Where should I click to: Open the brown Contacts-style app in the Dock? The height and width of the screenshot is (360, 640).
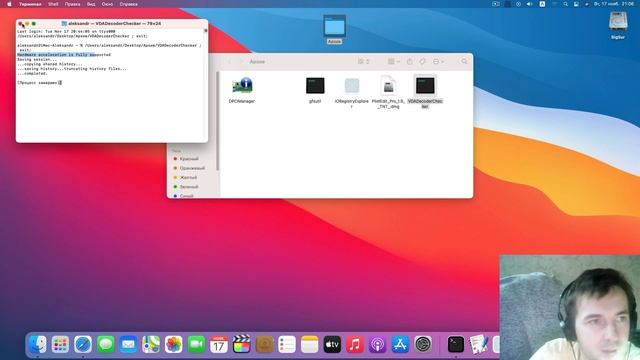264,344
